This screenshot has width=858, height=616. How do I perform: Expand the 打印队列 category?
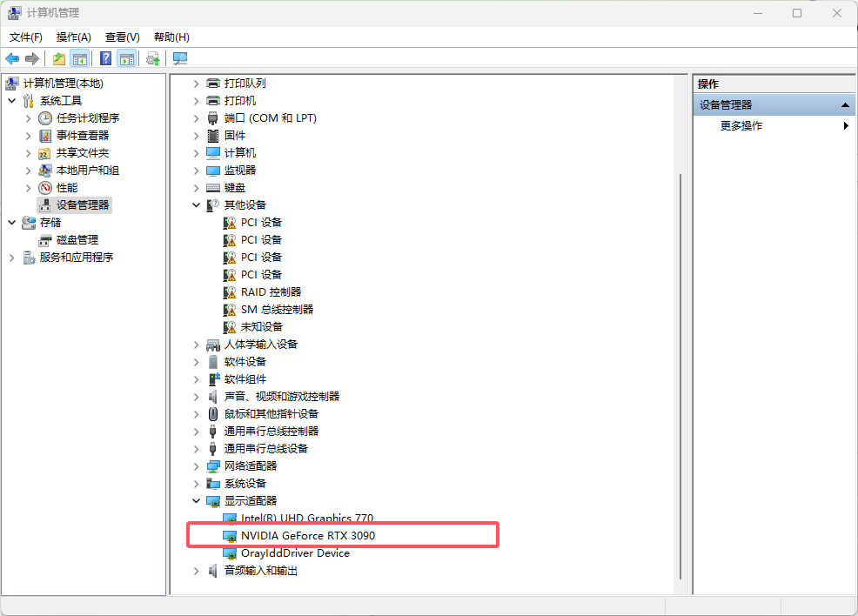click(196, 84)
